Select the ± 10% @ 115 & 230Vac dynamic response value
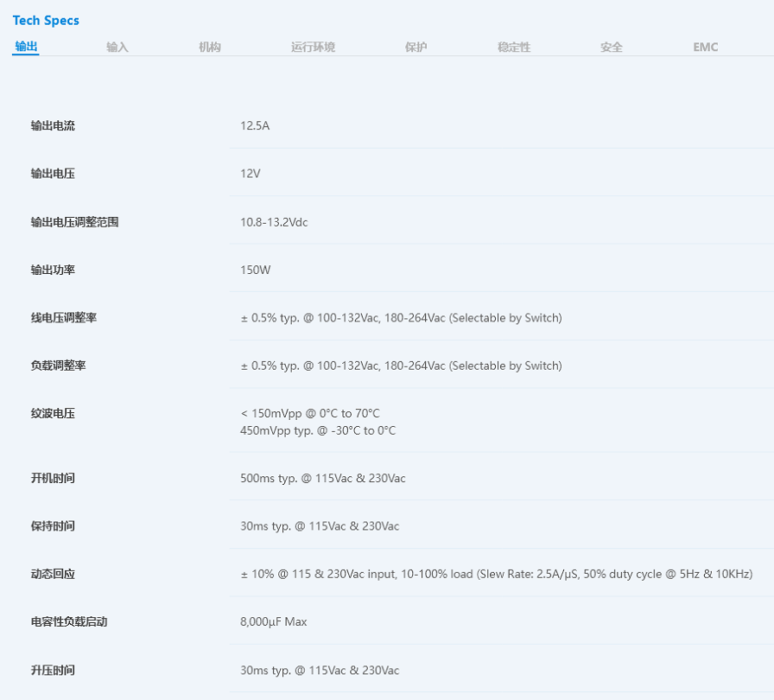Viewport: 774px width, 700px height. [497, 574]
